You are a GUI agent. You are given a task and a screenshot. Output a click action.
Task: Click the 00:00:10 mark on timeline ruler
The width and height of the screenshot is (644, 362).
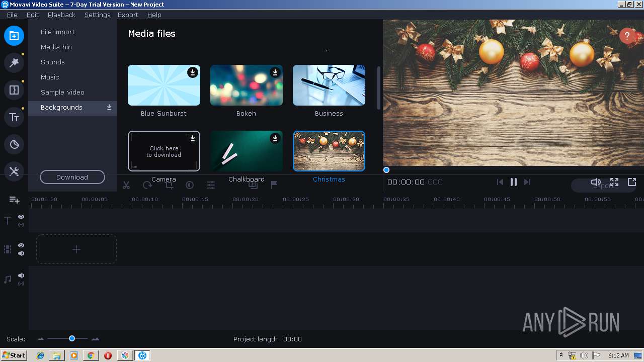click(145, 200)
